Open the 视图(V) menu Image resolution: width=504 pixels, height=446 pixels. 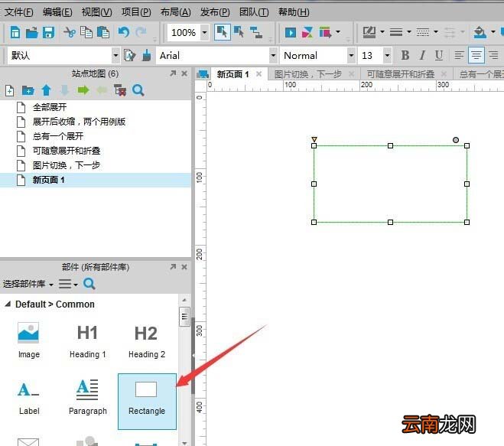tap(97, 12)
